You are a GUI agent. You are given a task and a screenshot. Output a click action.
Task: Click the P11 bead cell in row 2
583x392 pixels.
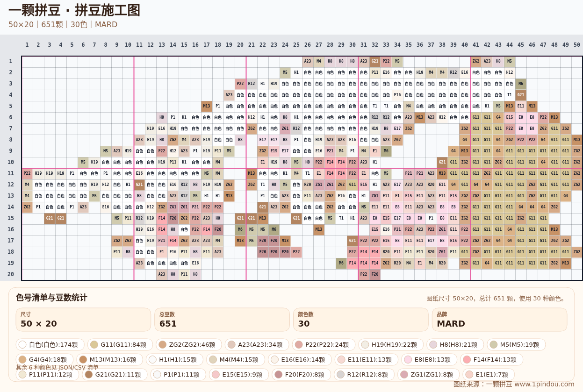pyautogui.click(x=375, y=72)
